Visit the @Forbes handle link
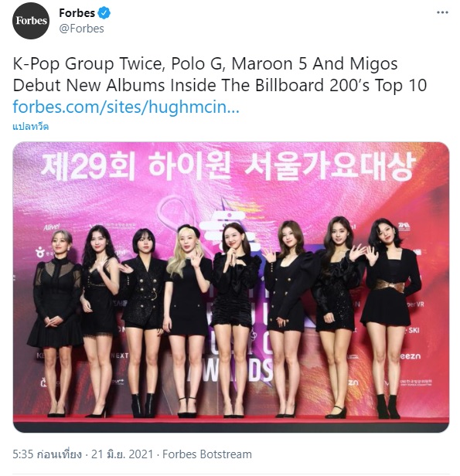The image size is (460, 476). (81, 29)
